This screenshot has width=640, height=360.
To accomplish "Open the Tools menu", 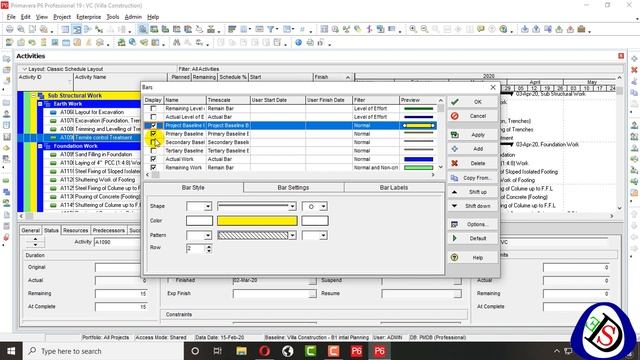I will (113, 17).
